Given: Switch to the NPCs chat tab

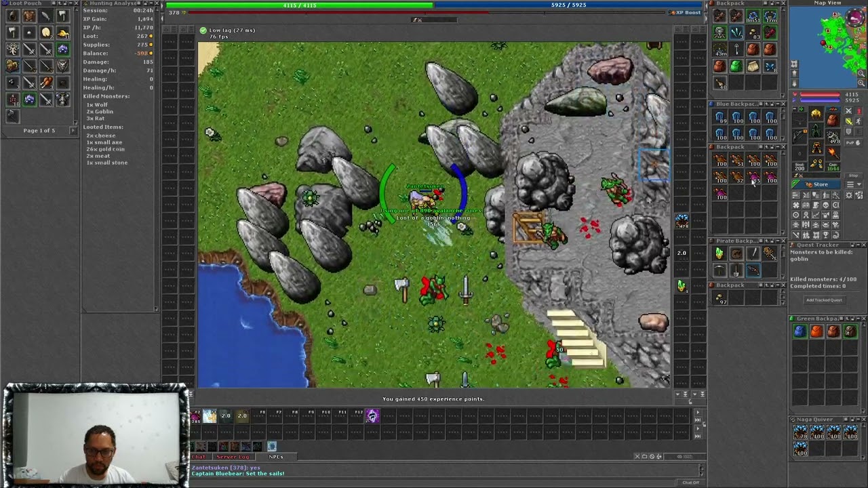Looking at the screenshot, I should [276, 457].
